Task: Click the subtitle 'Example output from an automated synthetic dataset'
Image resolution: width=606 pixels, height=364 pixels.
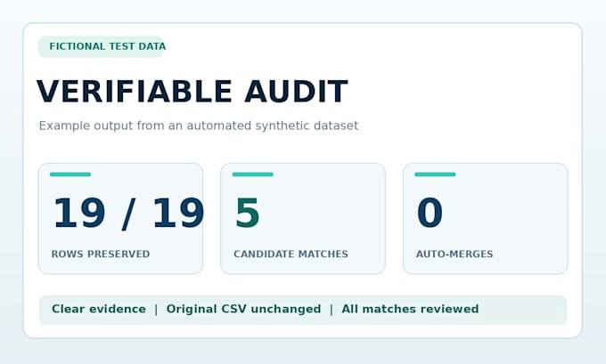Action: point(199,125)
